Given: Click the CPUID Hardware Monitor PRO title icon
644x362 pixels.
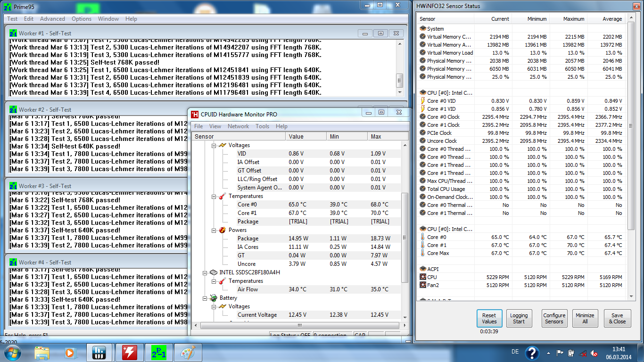Looking at the screenshot, I should 194,114.
